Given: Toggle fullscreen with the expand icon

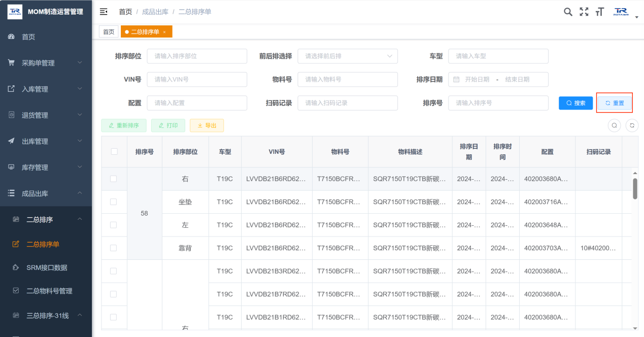Looking at the screenshot, I should 584,12.
